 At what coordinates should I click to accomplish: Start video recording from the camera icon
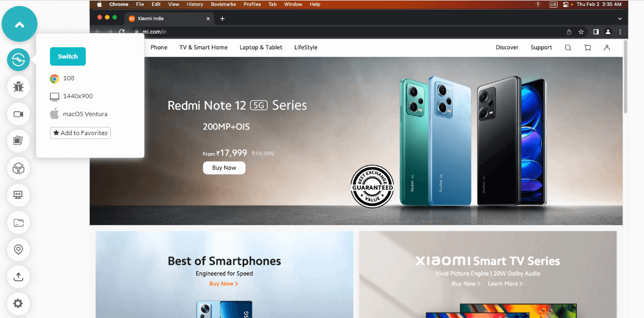click(18, 114)
